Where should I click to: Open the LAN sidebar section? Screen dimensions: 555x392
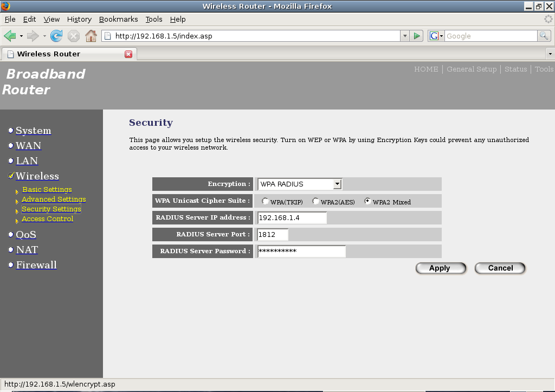tap(27, 161)
